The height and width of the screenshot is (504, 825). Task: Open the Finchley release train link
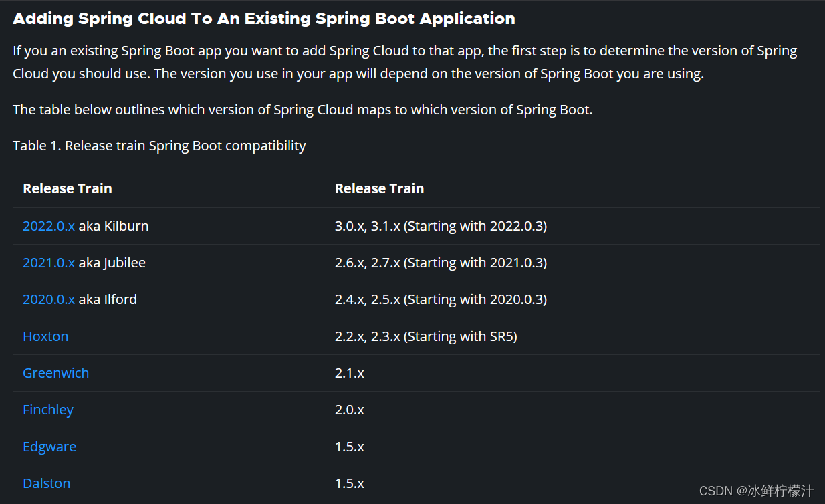[48, 410]
